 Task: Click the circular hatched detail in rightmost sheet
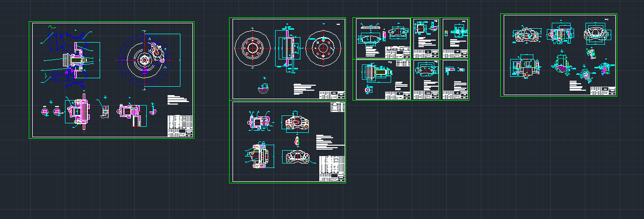click(561, 65)
